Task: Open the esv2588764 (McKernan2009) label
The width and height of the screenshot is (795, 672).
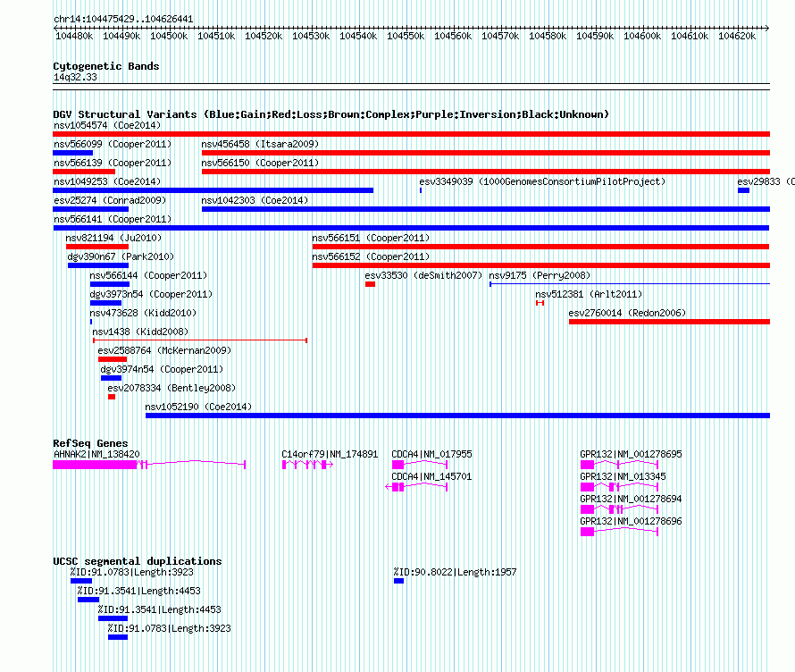Action: pyautogui.click(x=164, y=350)
